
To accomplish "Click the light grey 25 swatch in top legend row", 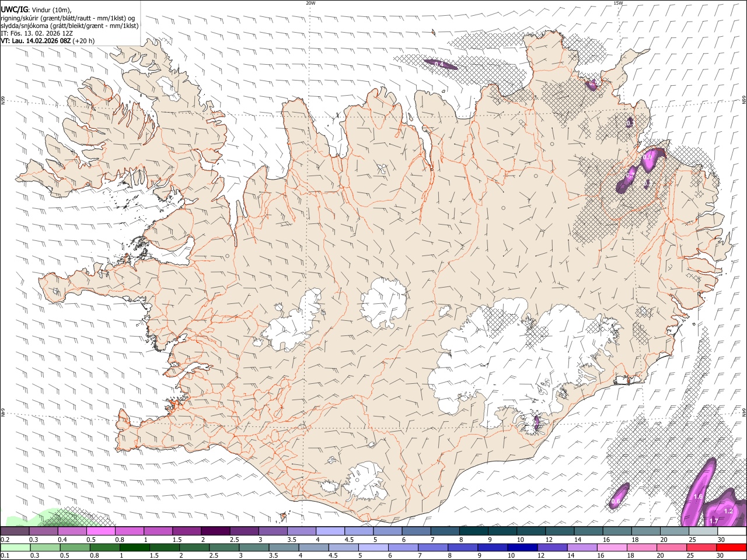I will pos(703,531).
